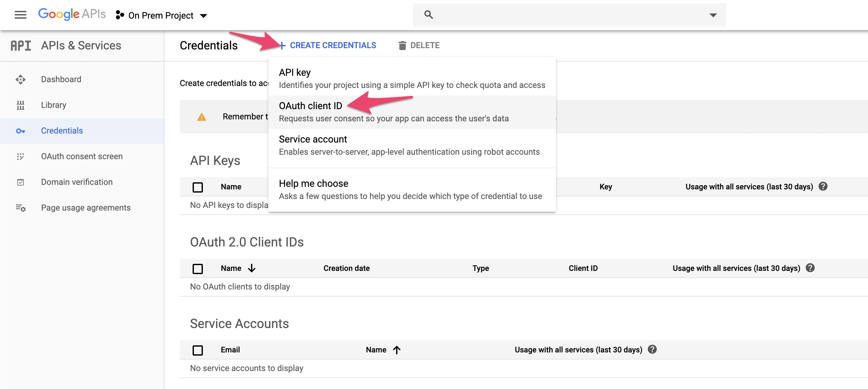Viewport: 868px width, 389px height.
Task: Click the Creation date column header
Action: pos(346,268)
